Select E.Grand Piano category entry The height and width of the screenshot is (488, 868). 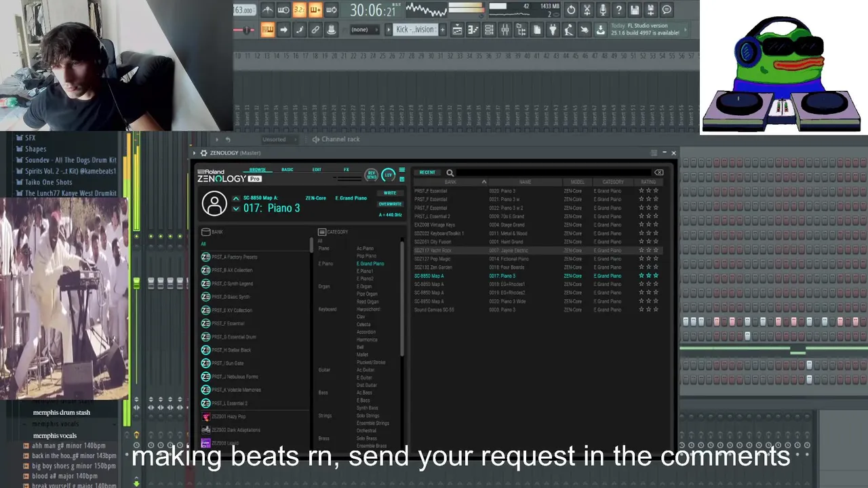point(370,264)
